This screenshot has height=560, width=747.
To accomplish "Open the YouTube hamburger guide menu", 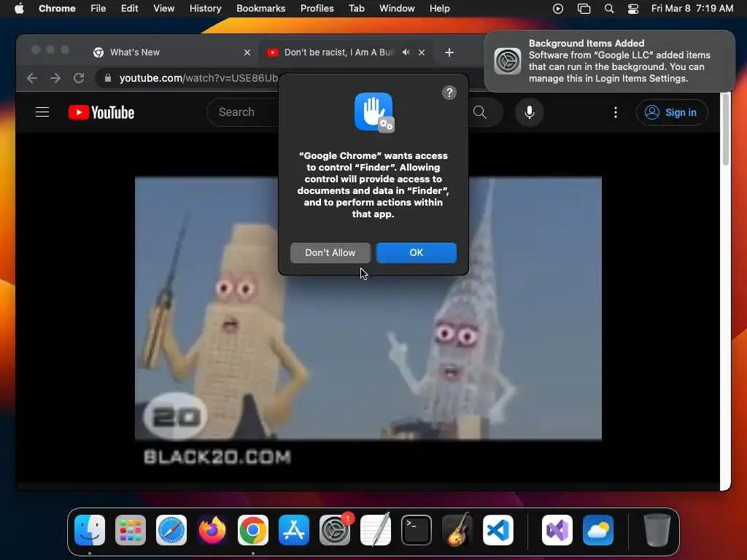I will coord(42,112).
